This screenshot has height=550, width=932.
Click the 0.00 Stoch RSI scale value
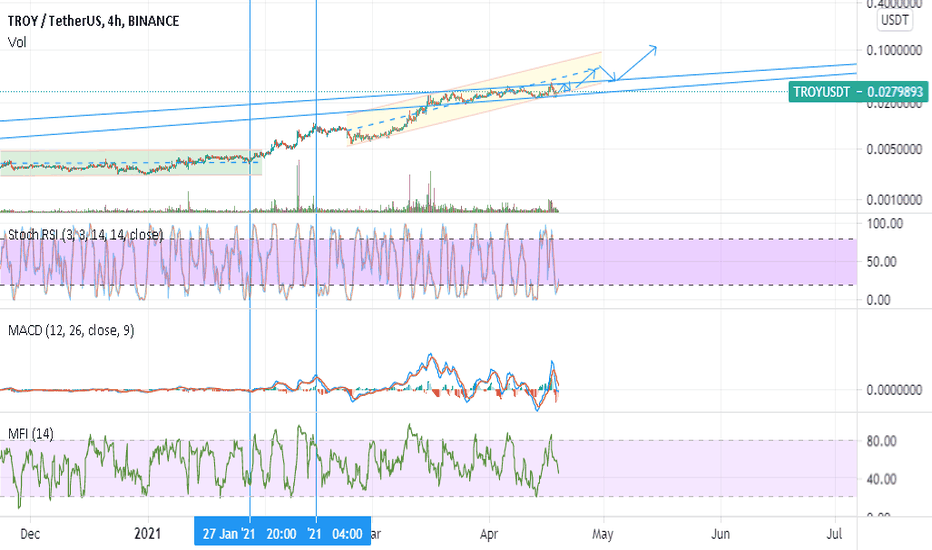click(x=879, y=300)
